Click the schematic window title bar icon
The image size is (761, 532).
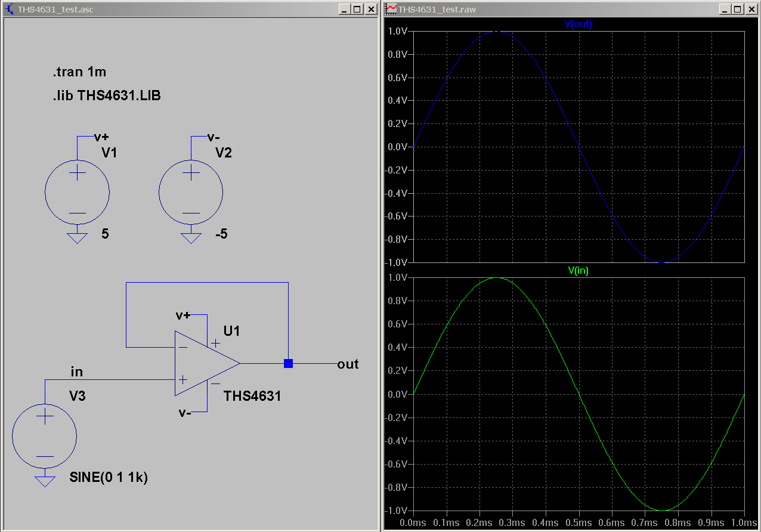[x=9, y=10]
